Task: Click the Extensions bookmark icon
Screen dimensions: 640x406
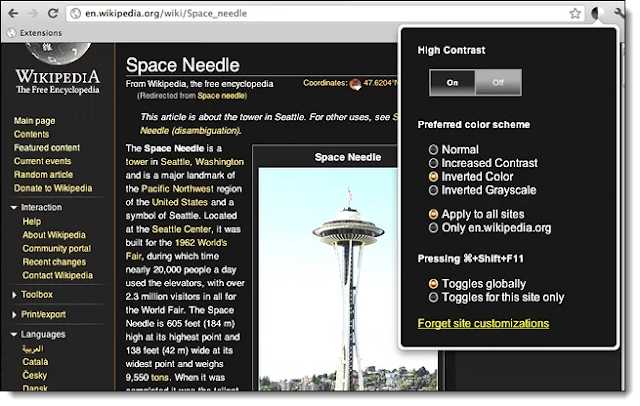Action: pyautogui.click(x=12, y=33)
